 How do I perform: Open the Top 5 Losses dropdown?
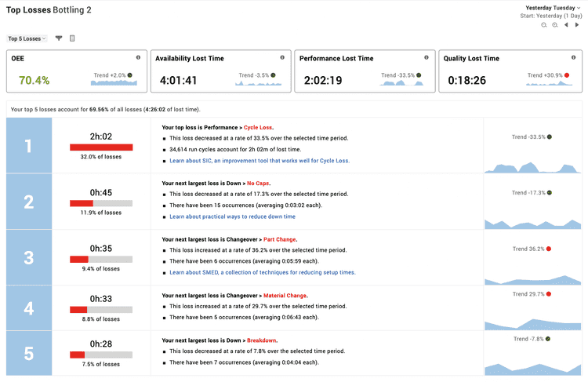click(27, 38)
